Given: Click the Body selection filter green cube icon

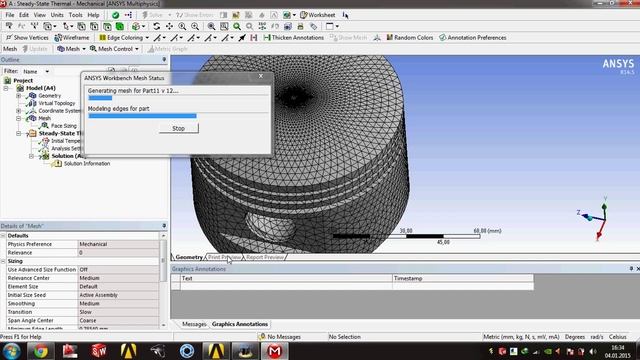Looking at the screenshot, I should click(120, 27).
